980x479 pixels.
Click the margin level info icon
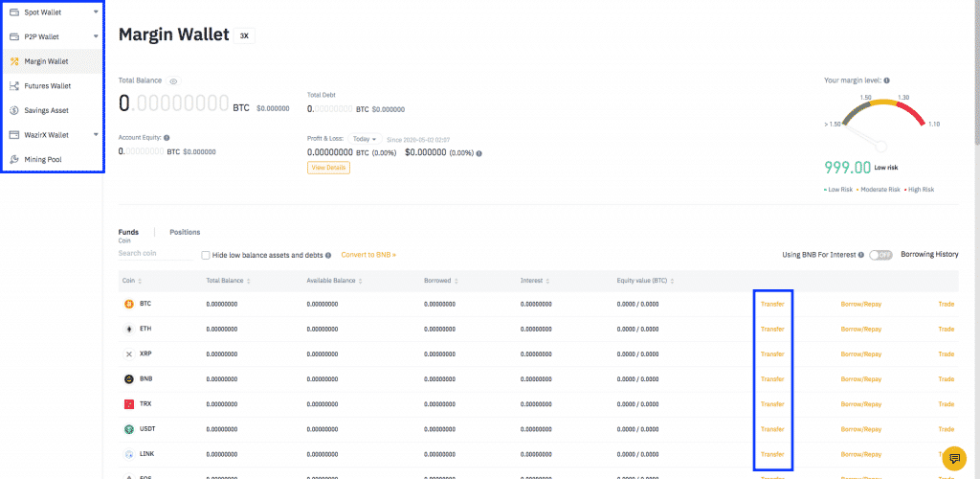click(887, 80)
